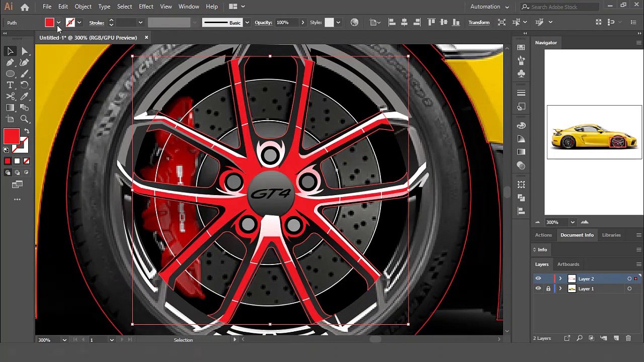The height and width of the screenshot is (362, 644).
Task: Click the Opacity label link
Action: 263,23
